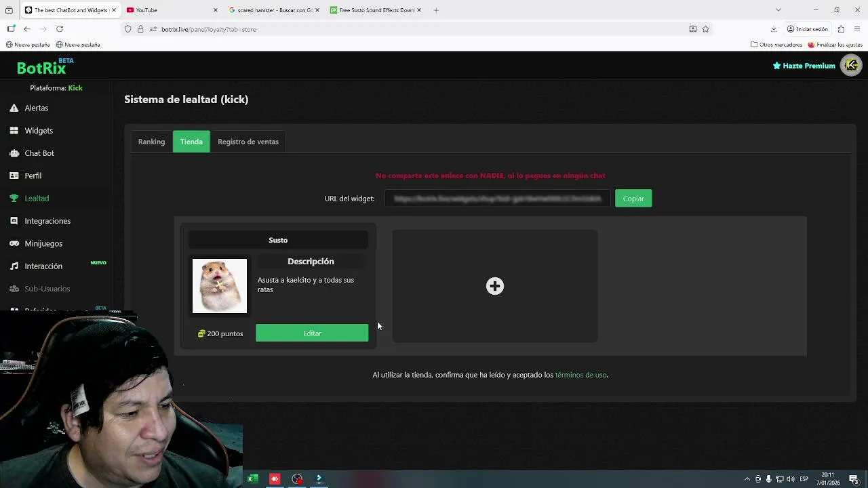Open browser downloads icon

(774, 29)
